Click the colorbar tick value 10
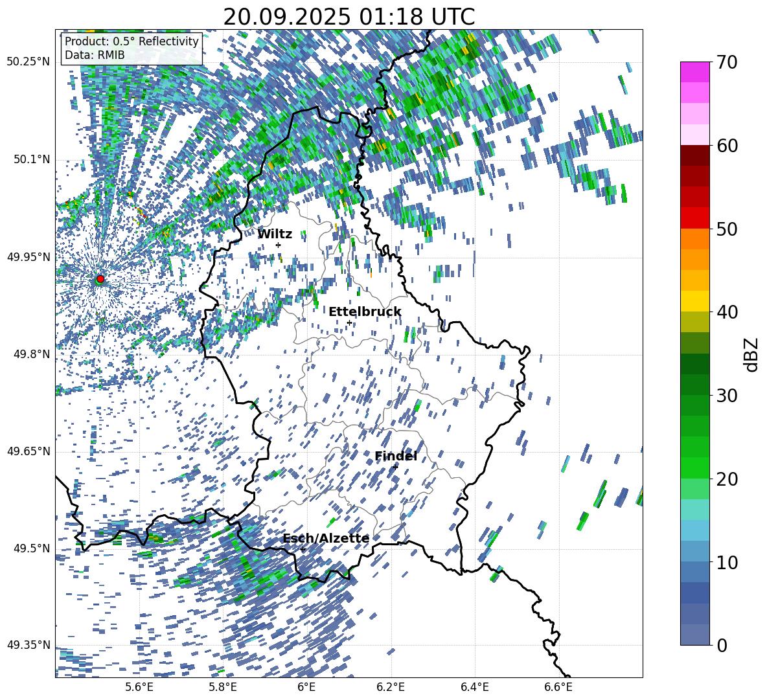The image size is (767, 700). point(726,562)
